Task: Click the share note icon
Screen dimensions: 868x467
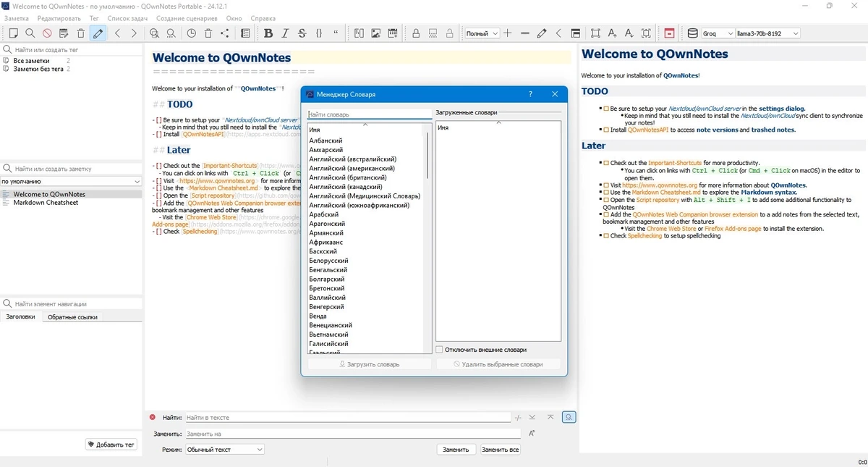Action: click(x=225, y=33)
